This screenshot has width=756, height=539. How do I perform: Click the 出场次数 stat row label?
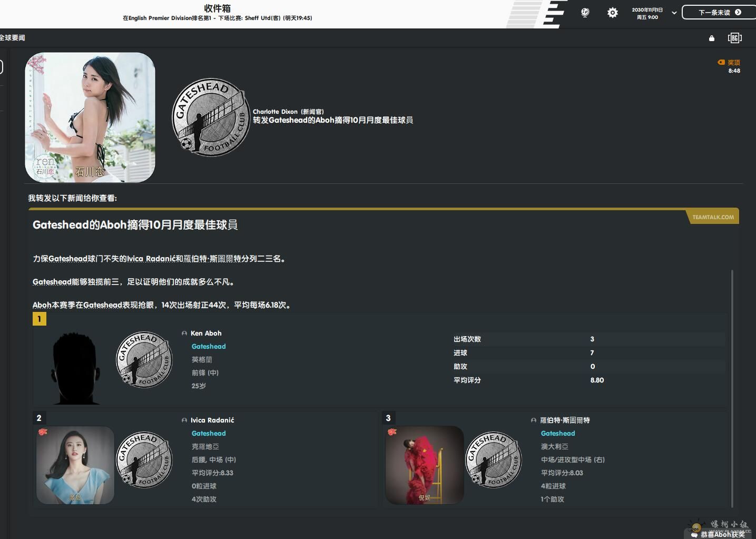[467, 339]
